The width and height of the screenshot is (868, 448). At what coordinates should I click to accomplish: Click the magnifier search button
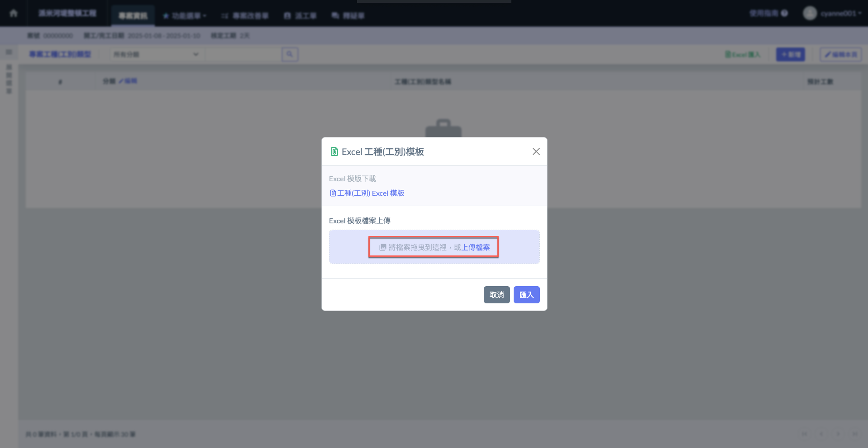point(290,54)
